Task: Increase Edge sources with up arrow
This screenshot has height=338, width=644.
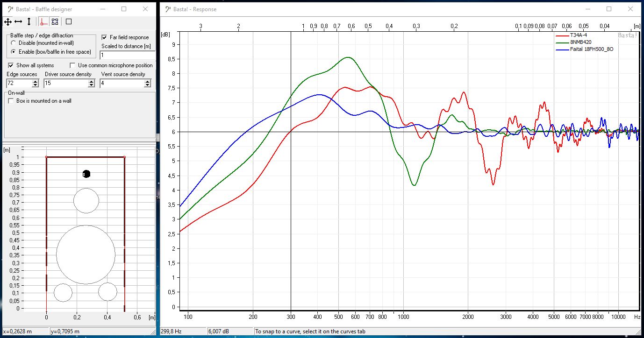Action: (x=35, y=81)
